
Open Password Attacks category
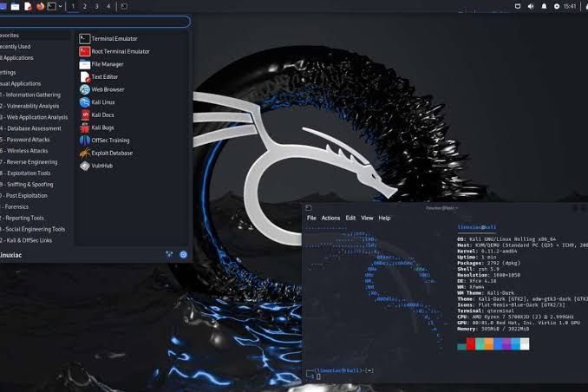[25, 140]
